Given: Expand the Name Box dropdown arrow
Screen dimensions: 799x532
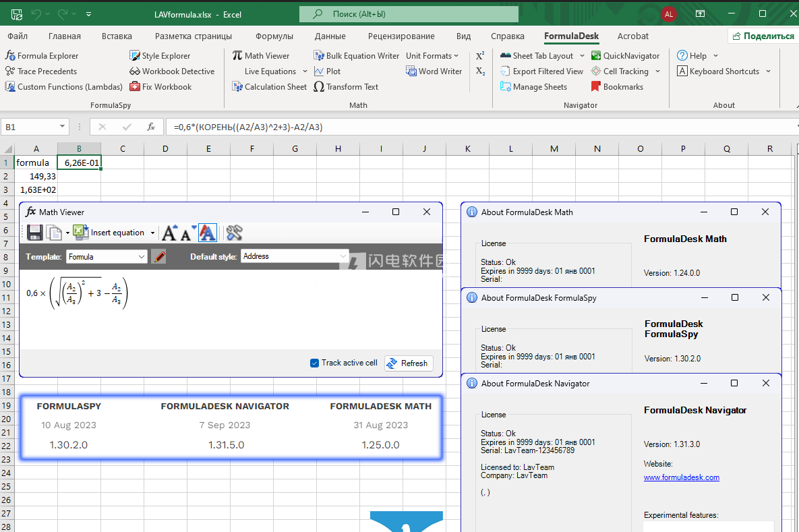Looking at the screenshot, I should [62, 126].
